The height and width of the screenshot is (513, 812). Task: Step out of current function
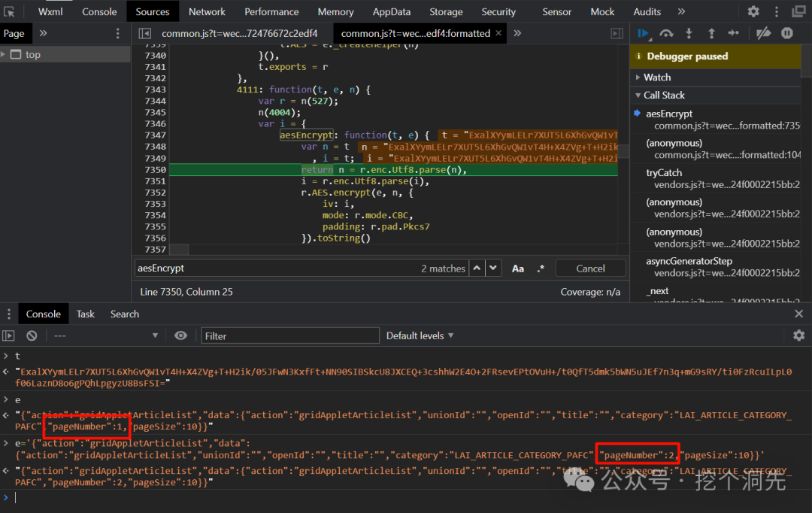[711, 33]
